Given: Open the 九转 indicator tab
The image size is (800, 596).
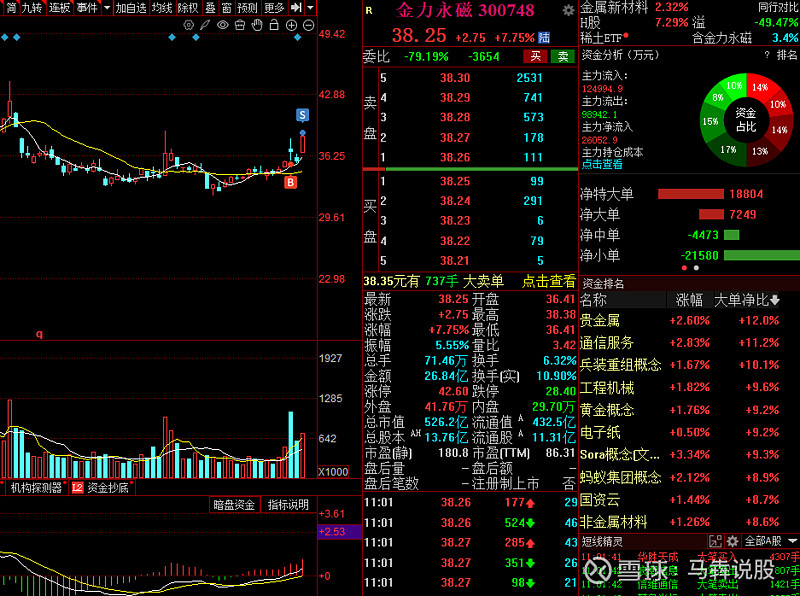Looking at the screenshot, I should point(33,8).
